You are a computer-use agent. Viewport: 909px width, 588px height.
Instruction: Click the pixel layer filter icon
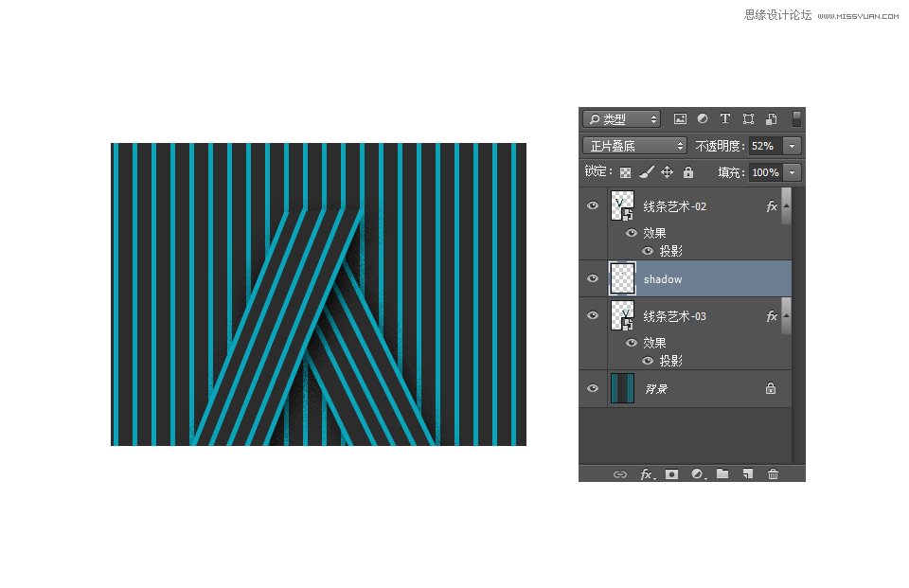click(x=680, y=119)
